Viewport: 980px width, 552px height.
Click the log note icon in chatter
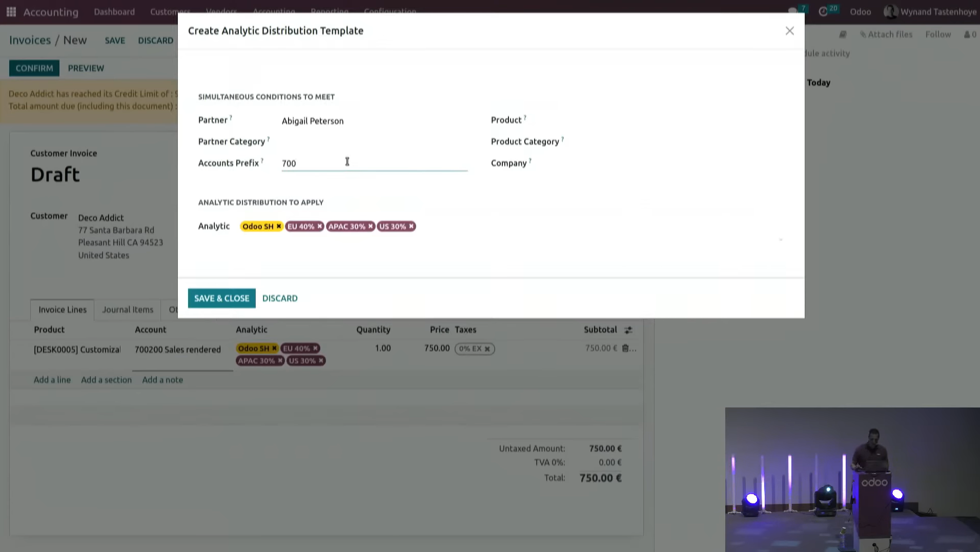[843, 34]
